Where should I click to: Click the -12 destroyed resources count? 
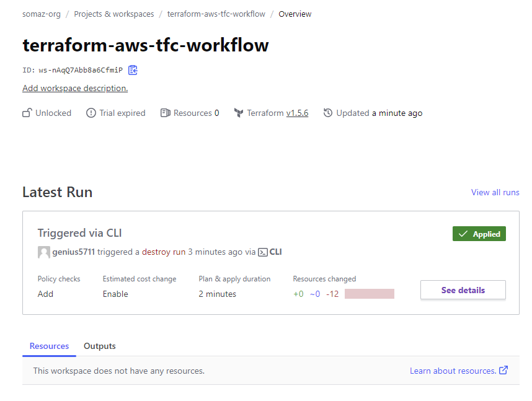pyautogui.click(x=332, y=294)
